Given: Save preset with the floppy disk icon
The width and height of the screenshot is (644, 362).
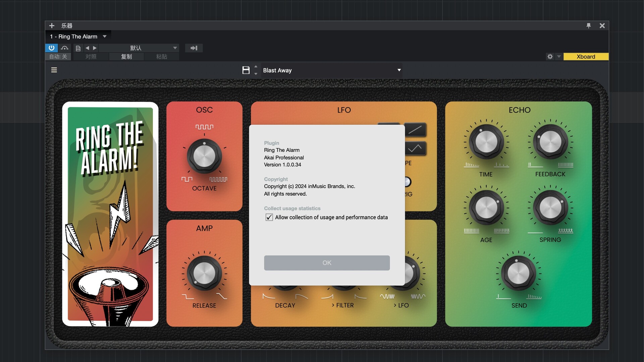Looking at the screenshot, I should click(246, 70).
